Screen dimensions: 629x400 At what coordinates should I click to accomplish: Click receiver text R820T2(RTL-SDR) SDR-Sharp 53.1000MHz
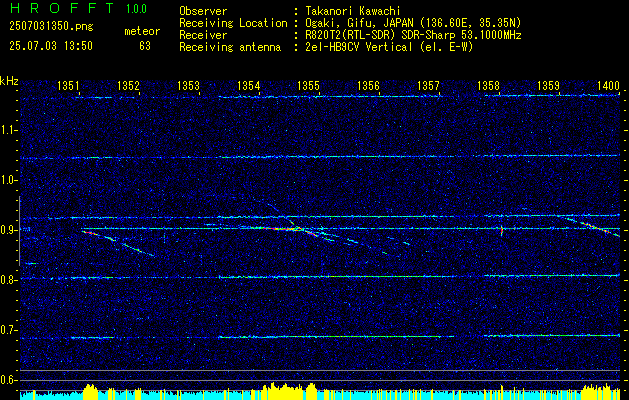[x=413, y=35]
